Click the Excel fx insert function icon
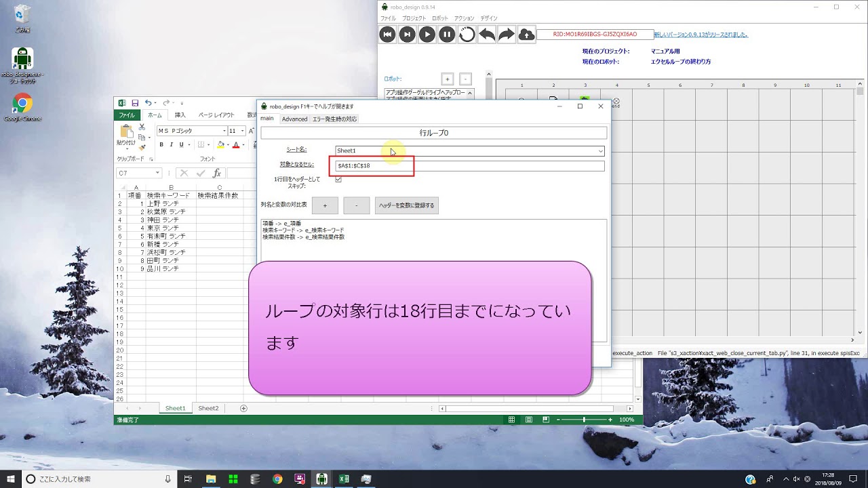The width and height of the screenshot is (868, 488). (x=217, y=174)
